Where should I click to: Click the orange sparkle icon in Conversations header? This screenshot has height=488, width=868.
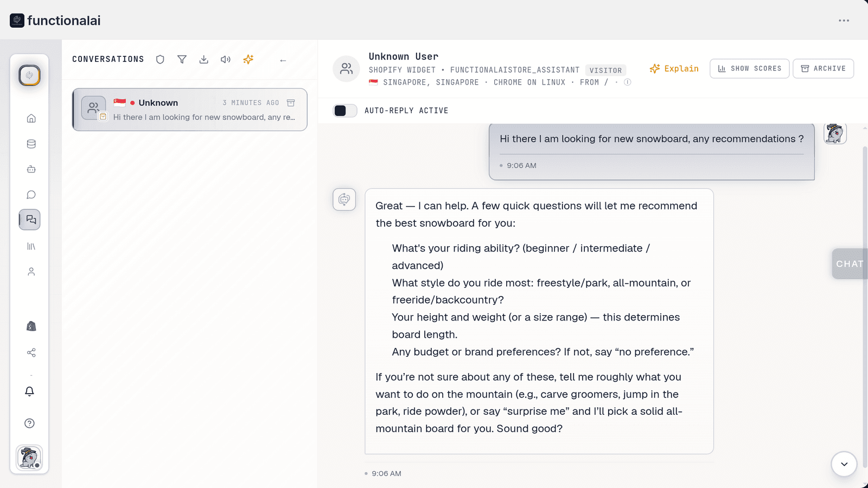pos(248,60)
